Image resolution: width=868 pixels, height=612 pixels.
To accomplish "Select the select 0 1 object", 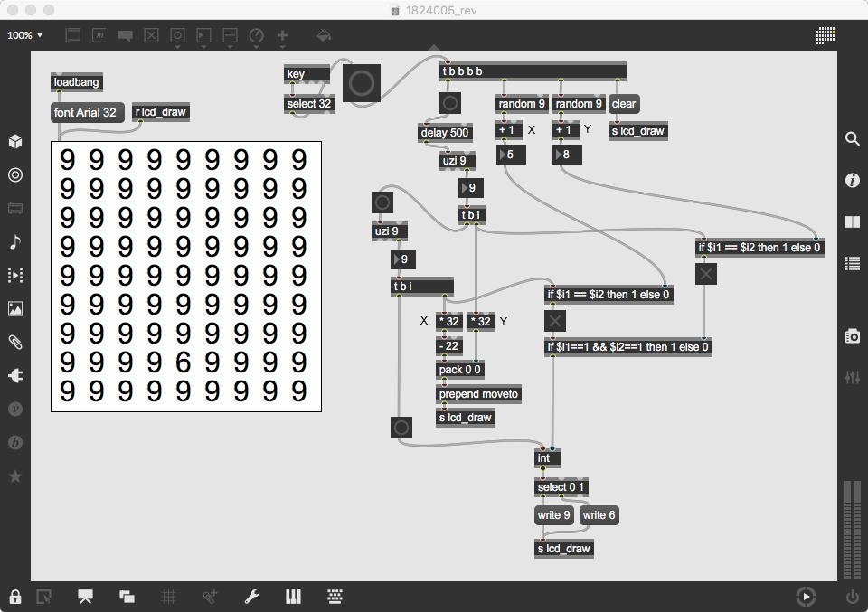I will click(561, 487).
